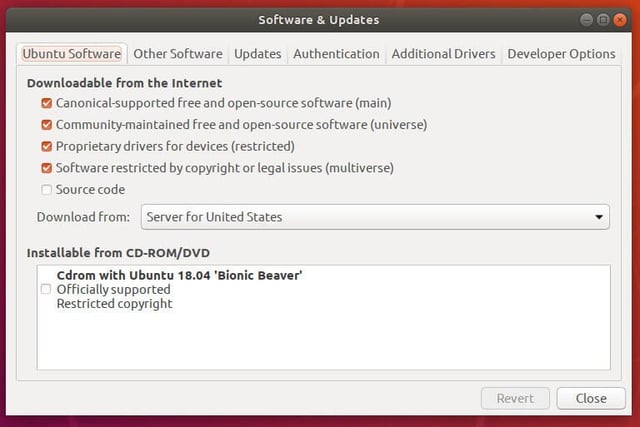
Task: Open the Download from server dropdown
Action: coord(375,217)
